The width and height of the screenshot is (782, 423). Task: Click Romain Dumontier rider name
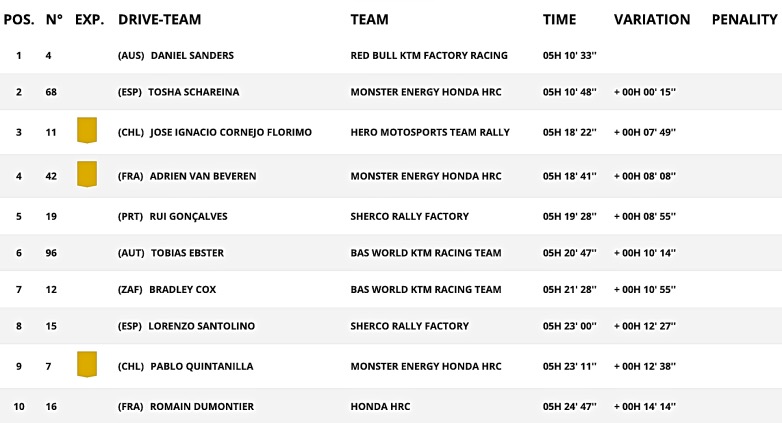click(x=201, y=407)
